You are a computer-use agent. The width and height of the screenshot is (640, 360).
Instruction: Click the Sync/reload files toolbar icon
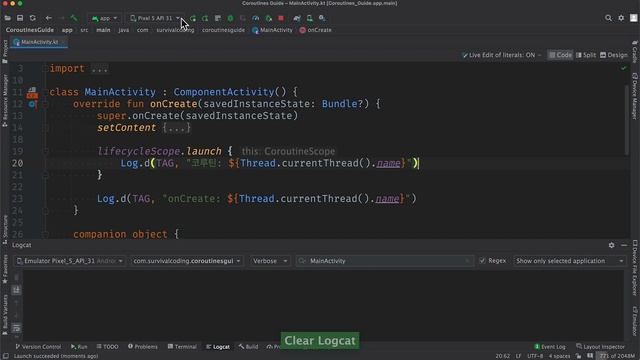tap(33, 18)
